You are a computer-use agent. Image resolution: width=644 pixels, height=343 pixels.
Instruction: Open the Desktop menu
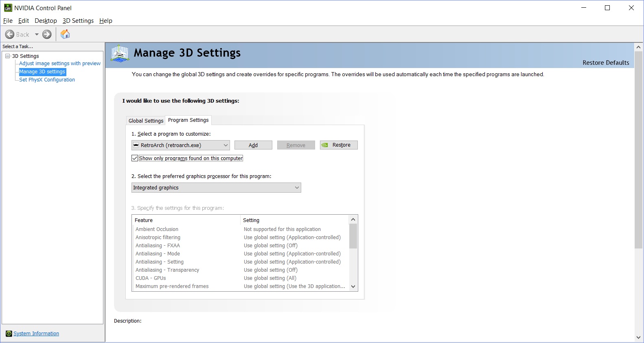click(46, 21)
